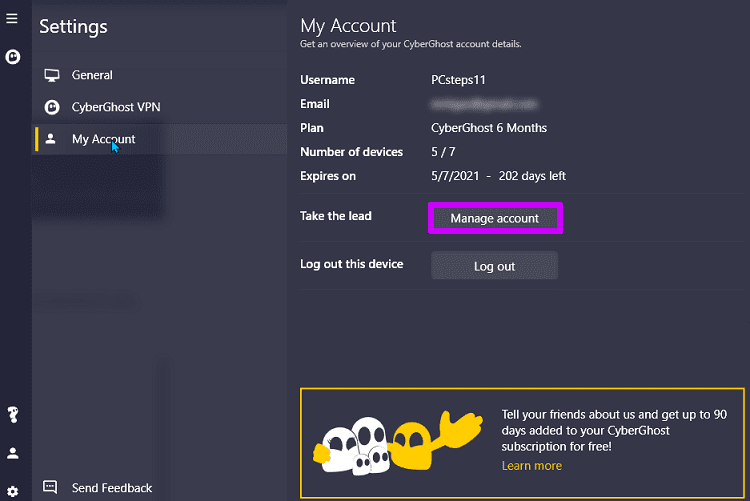The height and width of the screenshot is (501, 750).
Task: Click the Plan label
Action: (311, 128)
